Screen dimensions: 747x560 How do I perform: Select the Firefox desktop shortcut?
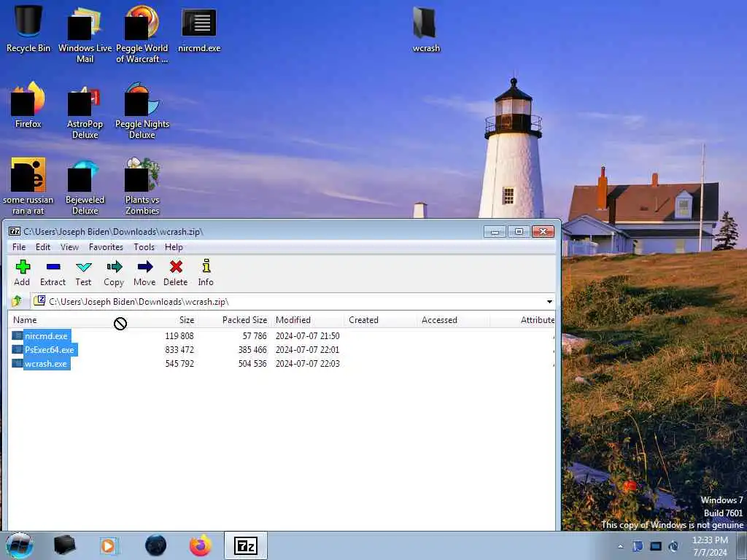point(28,105)
